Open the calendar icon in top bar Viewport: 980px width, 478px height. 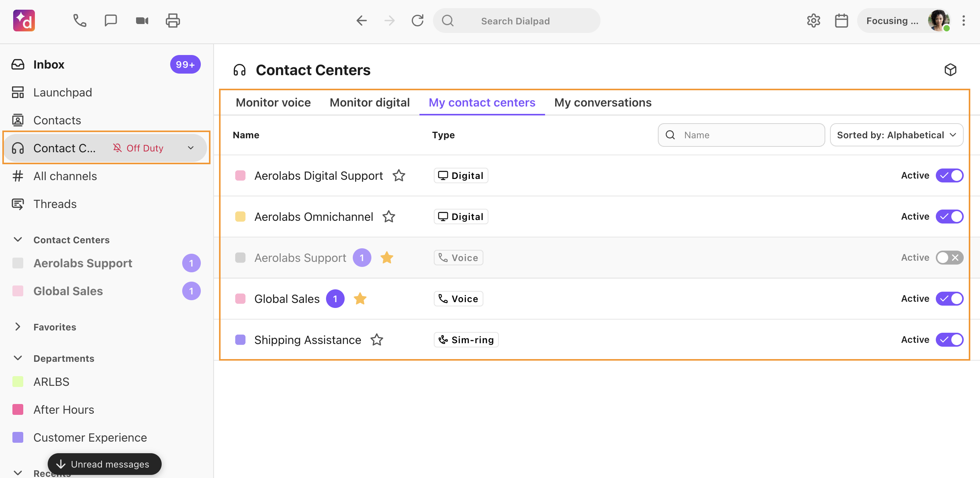(x=842, y=21)
